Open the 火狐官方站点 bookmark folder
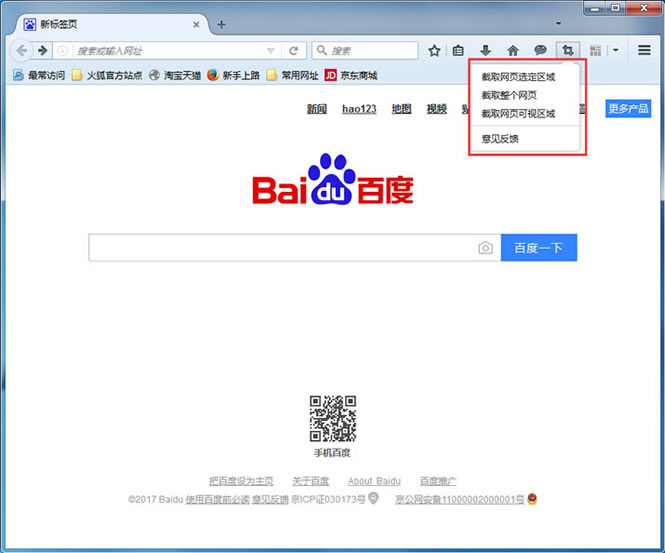 pos(107,75)
